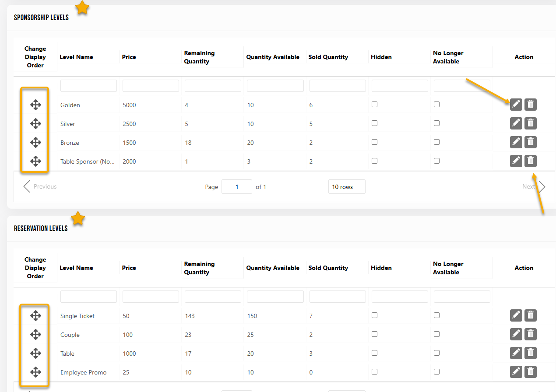Sort reservation table by Quantity Available
The image size is (556, 392).
click(x=273, y=268)
